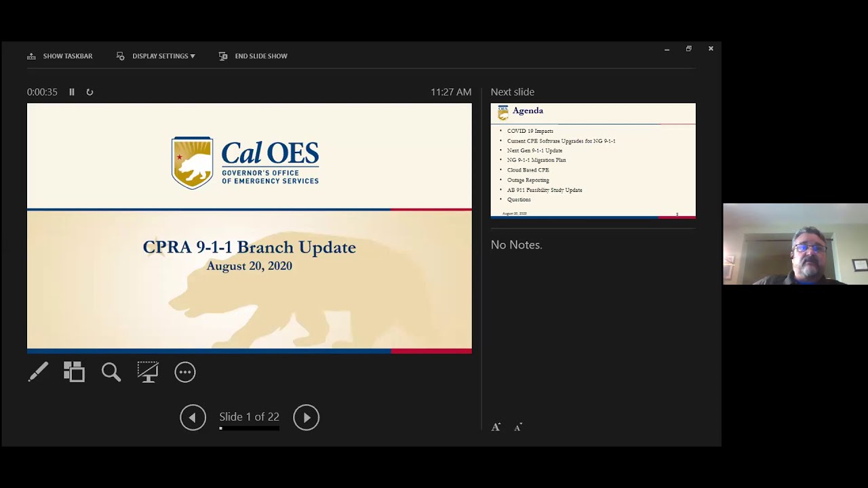Click the Next slide label
The height and width of the screenshot is (488, 868).
tap(513, 92)
